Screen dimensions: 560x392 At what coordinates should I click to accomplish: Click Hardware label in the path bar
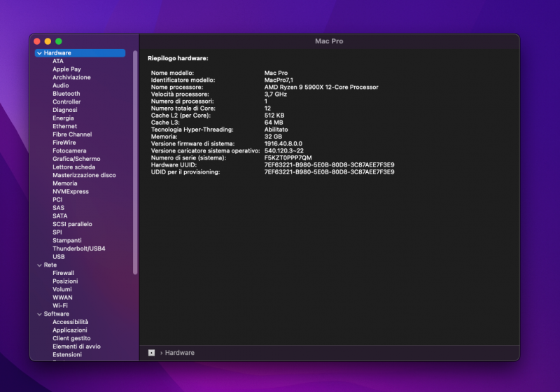180,353
